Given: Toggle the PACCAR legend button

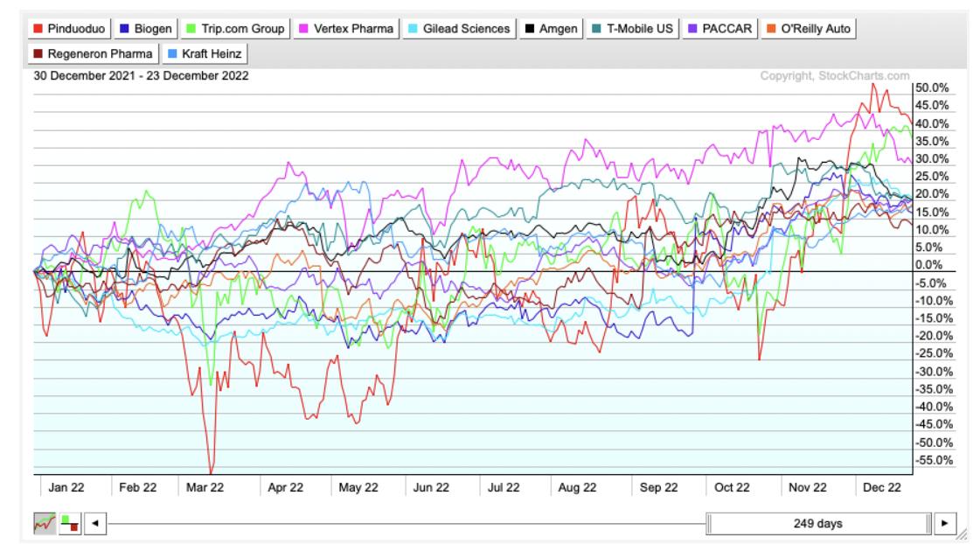Looking at the screenshot, I should (720, 29).
